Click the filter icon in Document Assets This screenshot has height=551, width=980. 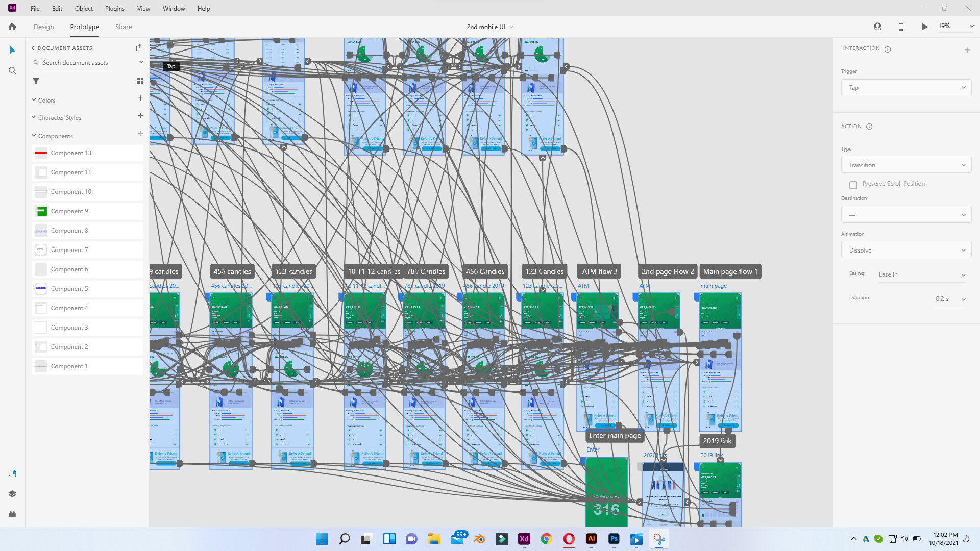[36, 81]
